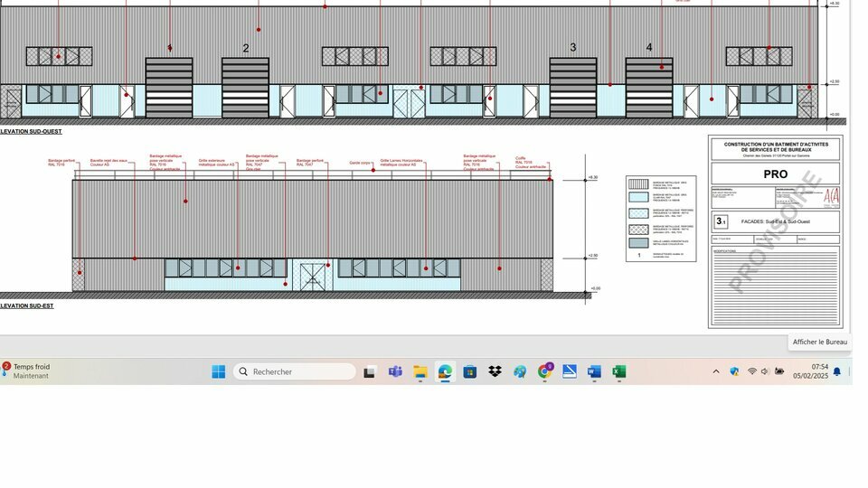This screenshot has width=868, height=488.
Task: Open the File Explorer folder icon
Action: pos(420,371)
